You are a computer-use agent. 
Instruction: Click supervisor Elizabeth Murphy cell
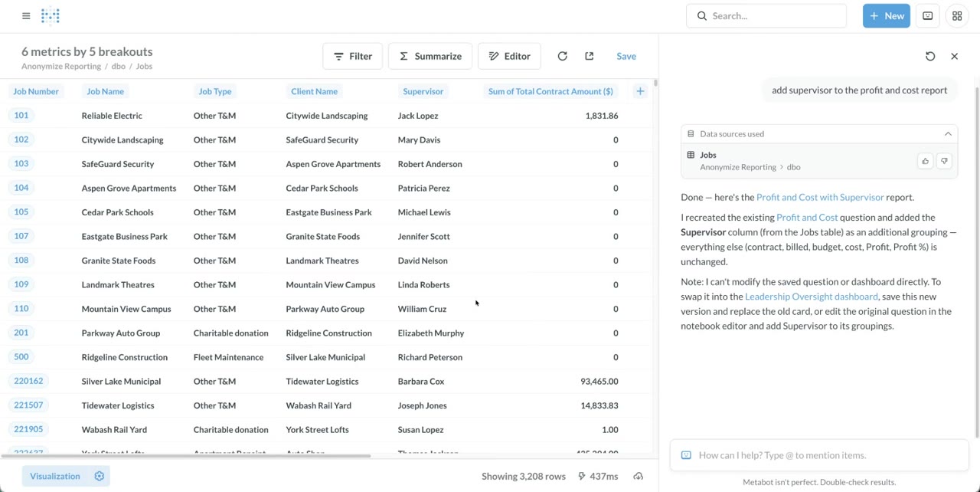431,333
